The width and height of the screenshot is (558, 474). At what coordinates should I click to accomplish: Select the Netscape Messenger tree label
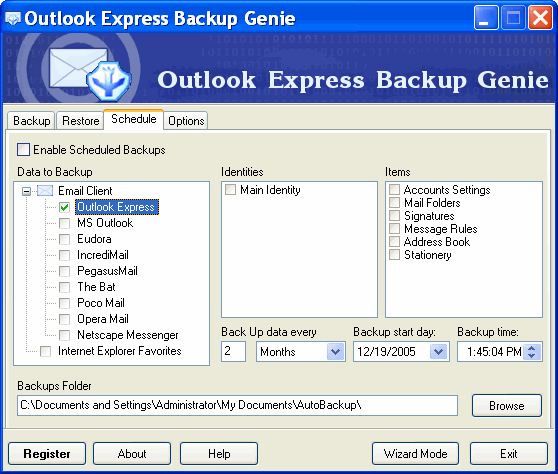[x=128, y=335]
